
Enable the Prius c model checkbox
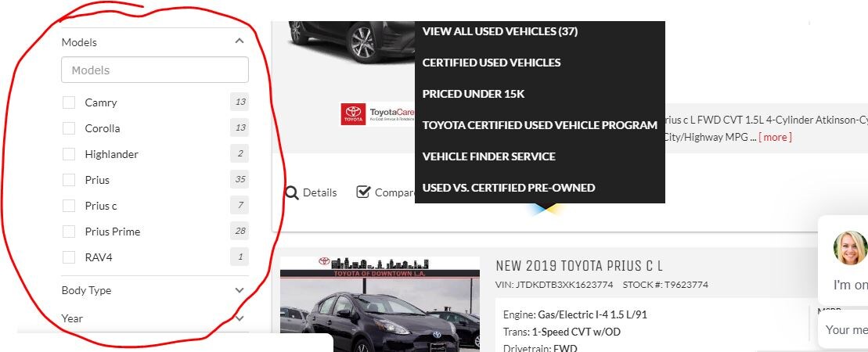(69, 206)
